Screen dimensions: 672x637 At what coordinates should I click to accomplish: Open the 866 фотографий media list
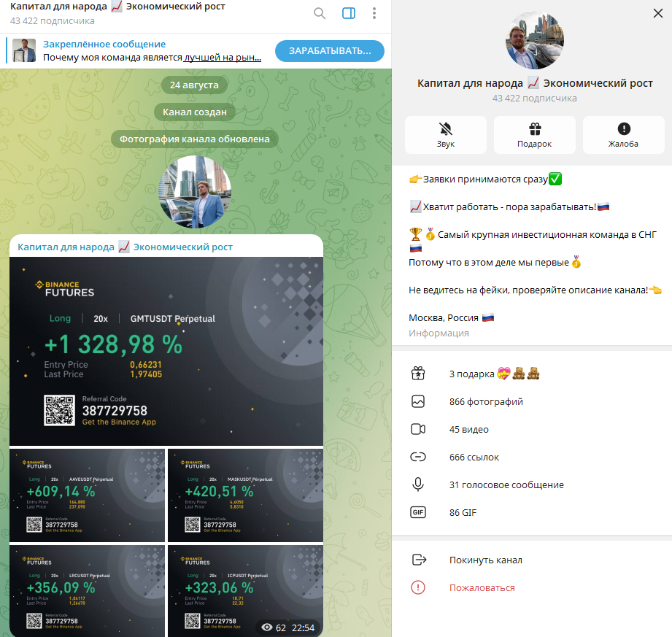[532, 401]
